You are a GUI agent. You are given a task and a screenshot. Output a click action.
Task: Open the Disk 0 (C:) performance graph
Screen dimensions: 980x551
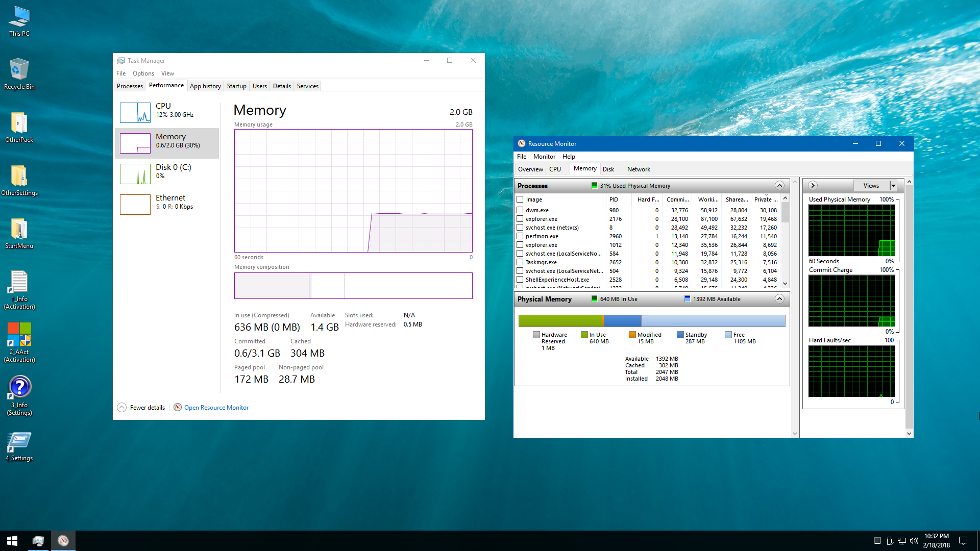click(135, 174)
